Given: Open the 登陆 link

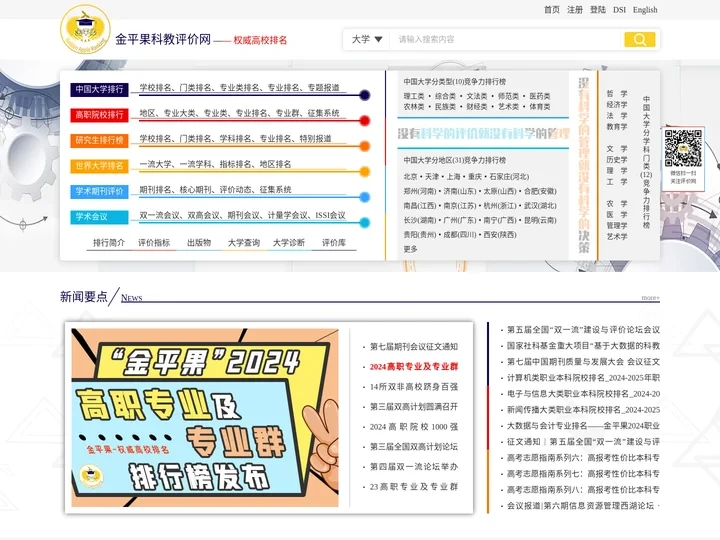Looking at the screenshot, I should point(597,10).
